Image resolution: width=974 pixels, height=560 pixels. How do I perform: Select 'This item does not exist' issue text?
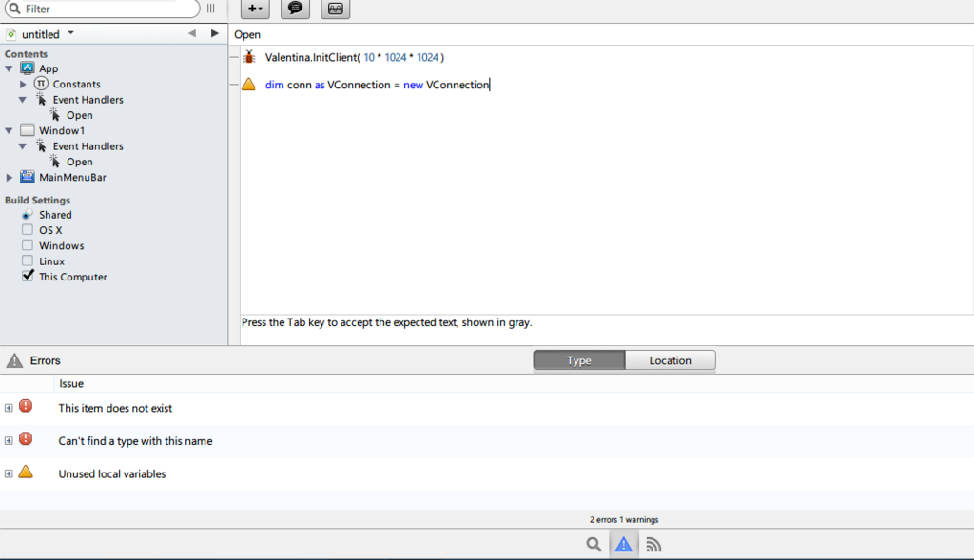[x=115, y=408]
